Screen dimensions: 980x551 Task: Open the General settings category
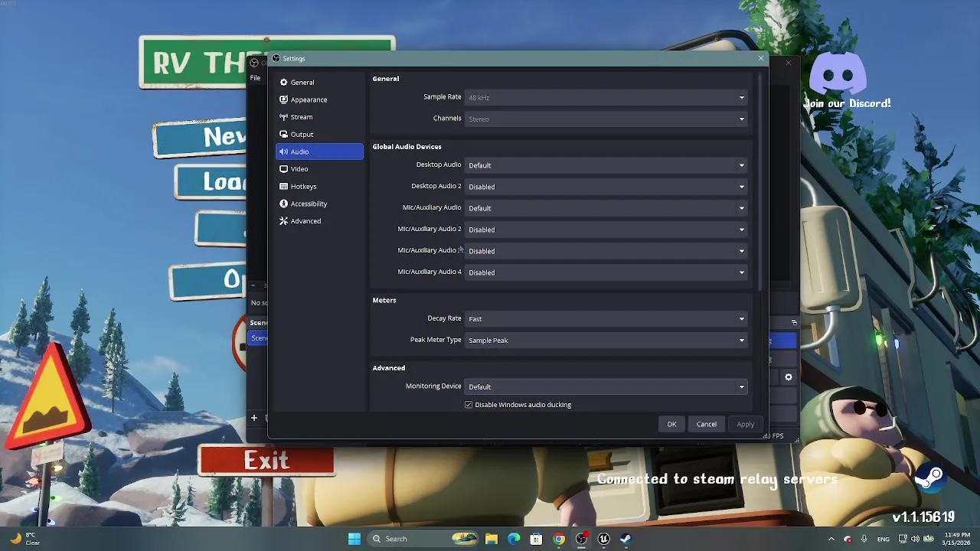319,82
